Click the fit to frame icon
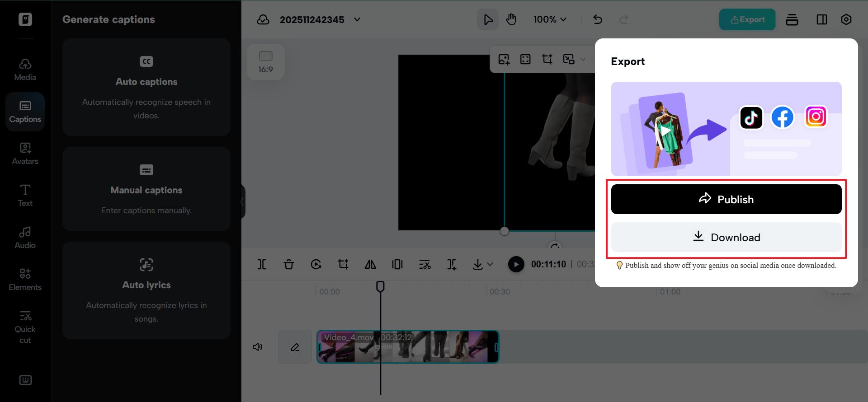 click(525, 59)
